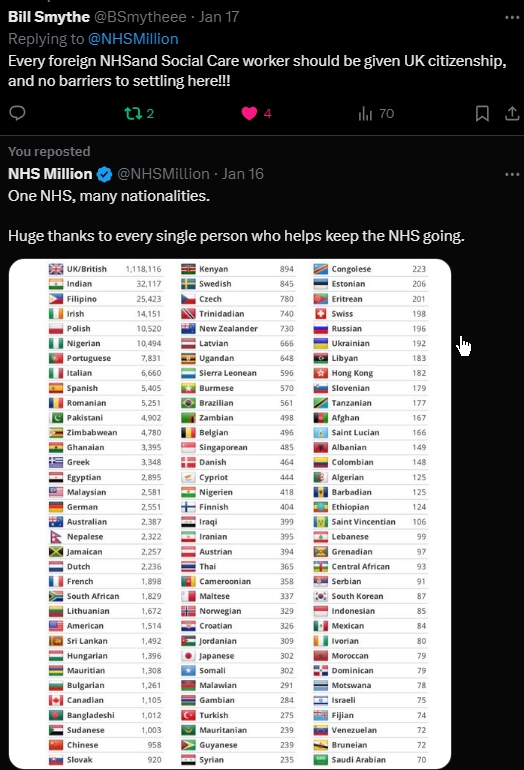Click the @BSmytheee handle

(140, 17)
